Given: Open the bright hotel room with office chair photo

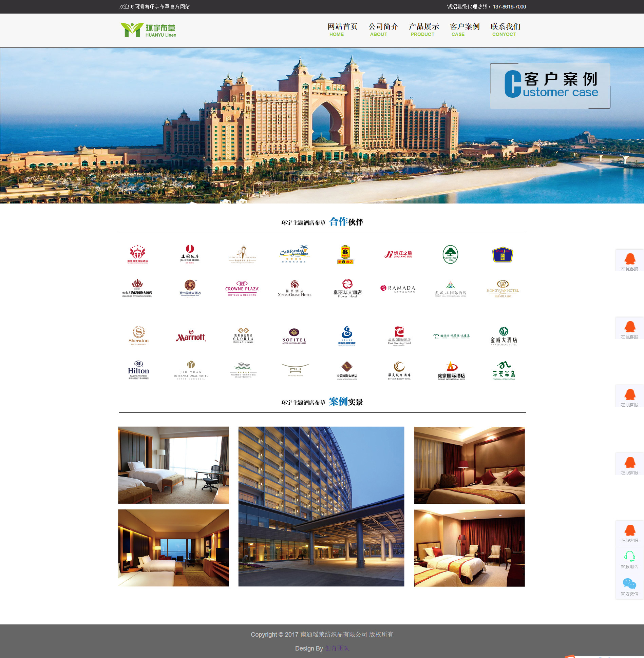Looking at the screenshot, I should [x=173, y=465].
